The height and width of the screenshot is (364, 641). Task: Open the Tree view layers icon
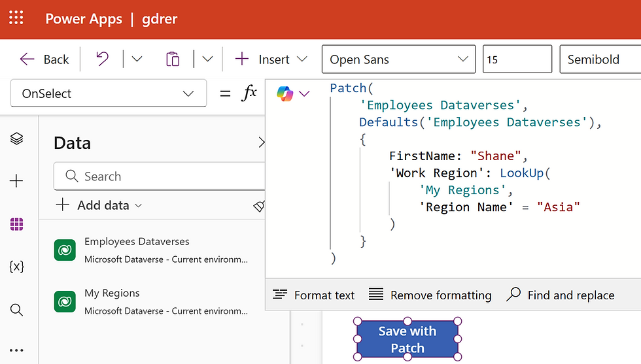coord(17,139)
